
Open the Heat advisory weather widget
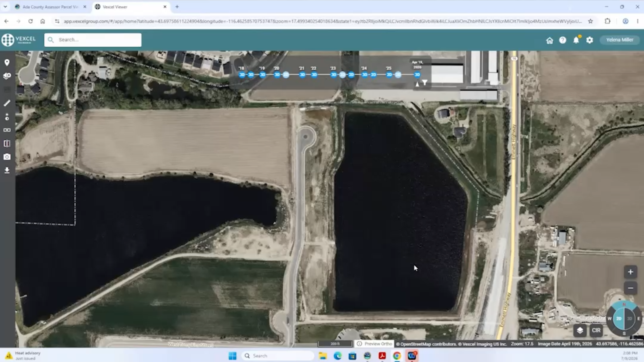pos(23,356)
